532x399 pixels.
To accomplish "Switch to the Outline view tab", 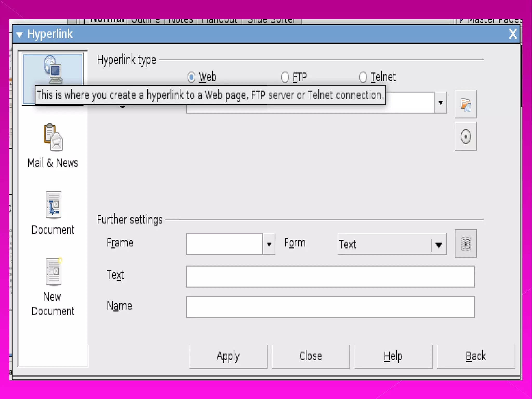I will 145,21.
